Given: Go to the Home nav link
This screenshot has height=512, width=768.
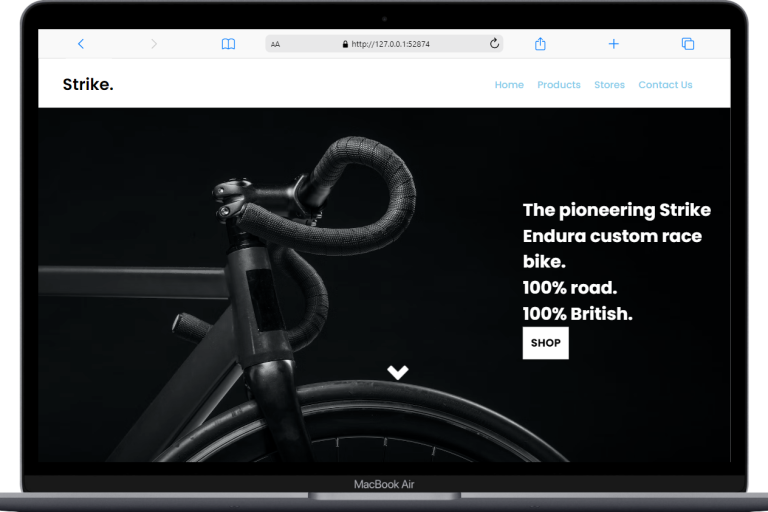Looking at the screenshot, I should 509,85.
